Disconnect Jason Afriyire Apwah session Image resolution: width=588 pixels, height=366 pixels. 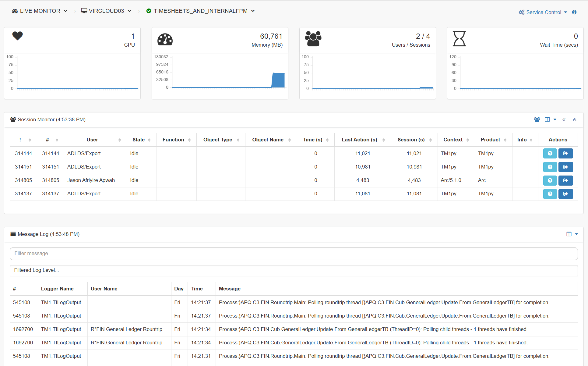point(565,180)
